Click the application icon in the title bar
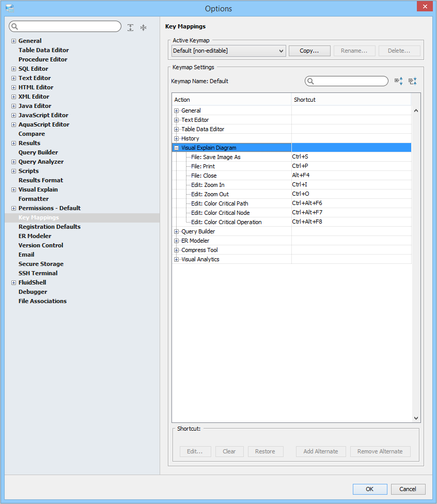Screen dimensions: 437x504 coord(10,8)
